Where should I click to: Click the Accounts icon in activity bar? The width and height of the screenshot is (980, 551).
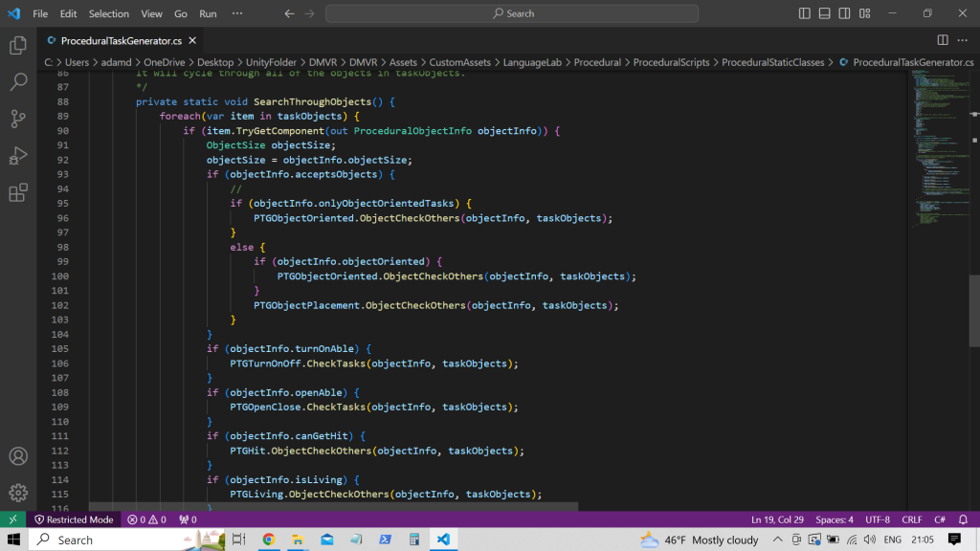(x=17, y=456)
